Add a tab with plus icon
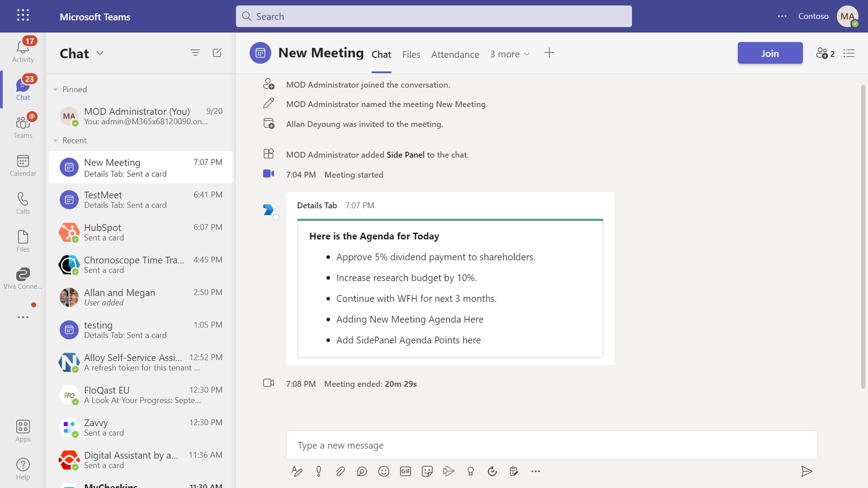 pos(549,53)
